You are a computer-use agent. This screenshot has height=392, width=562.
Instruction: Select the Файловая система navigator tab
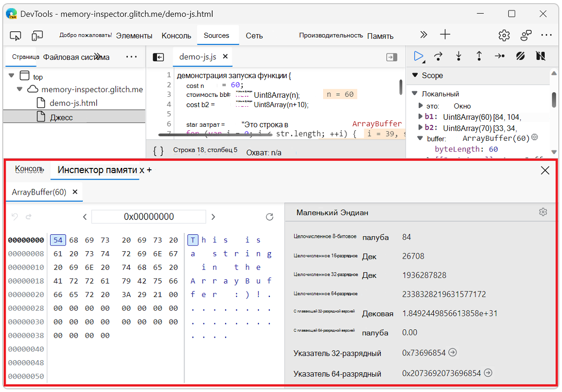(76, 57)
